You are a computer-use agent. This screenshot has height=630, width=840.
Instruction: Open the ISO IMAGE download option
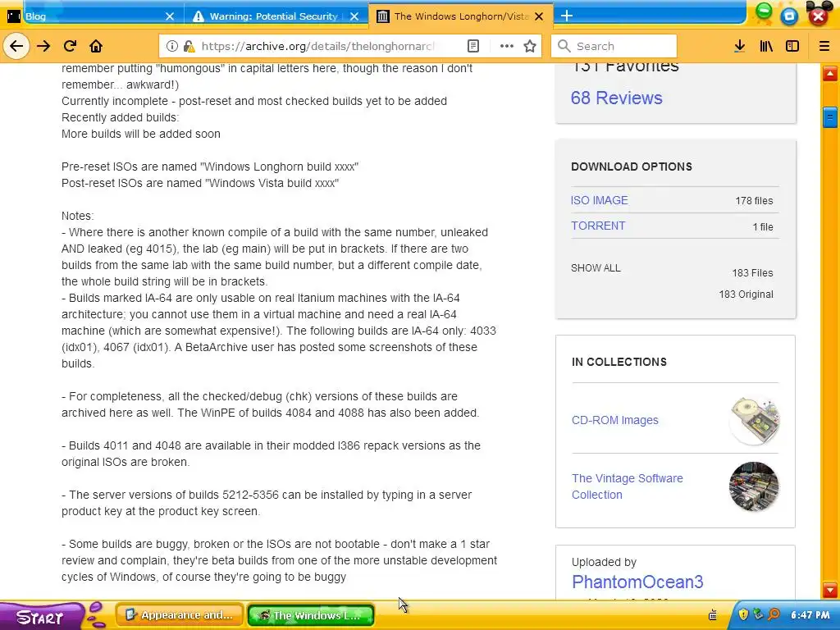(x=599, y=200)
